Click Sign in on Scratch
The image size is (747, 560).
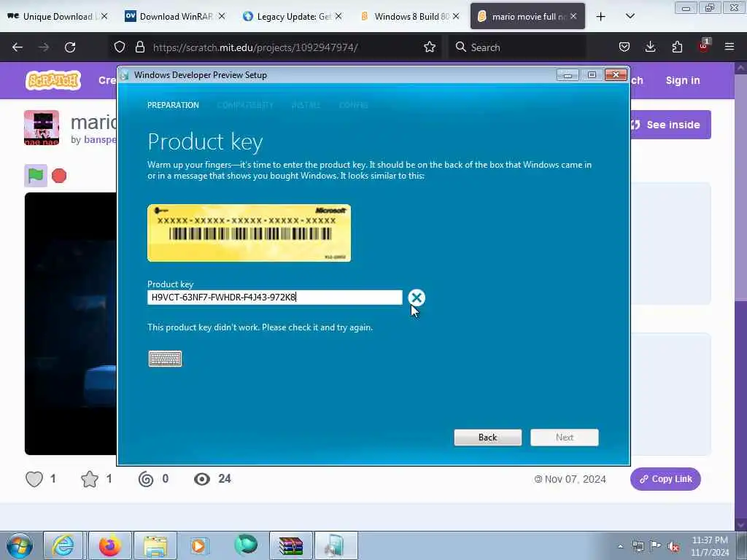coord(683,80)
